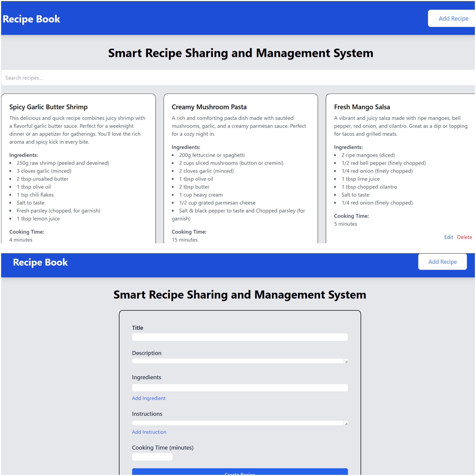Open the Fresh Mango Salsa card title

[362, 107]
